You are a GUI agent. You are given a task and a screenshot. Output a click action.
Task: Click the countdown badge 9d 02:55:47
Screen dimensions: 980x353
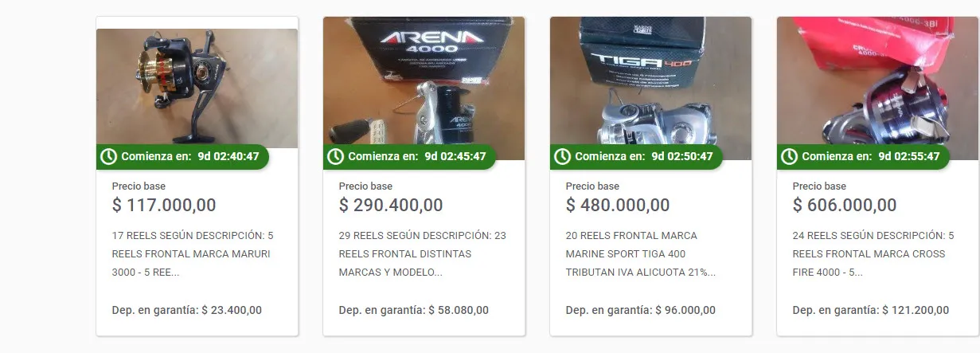click(x=864, y=156)
